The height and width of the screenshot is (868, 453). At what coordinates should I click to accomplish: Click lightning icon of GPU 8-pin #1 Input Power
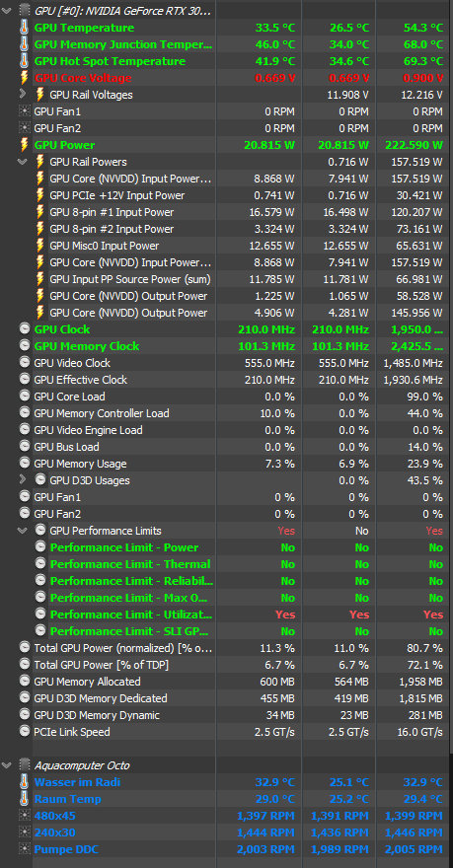[x=39, y=212]
